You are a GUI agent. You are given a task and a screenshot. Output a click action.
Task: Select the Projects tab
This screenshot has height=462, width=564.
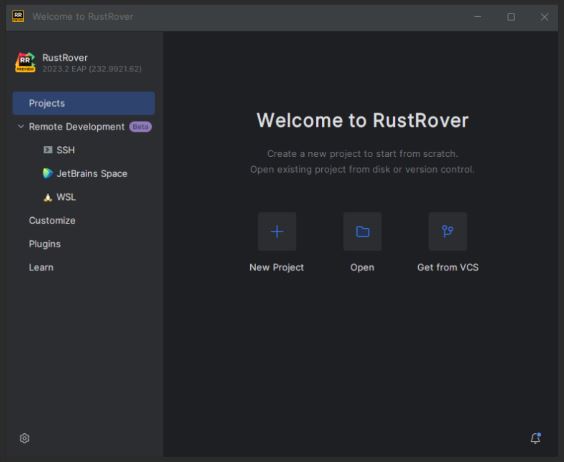tap(84, 103)
